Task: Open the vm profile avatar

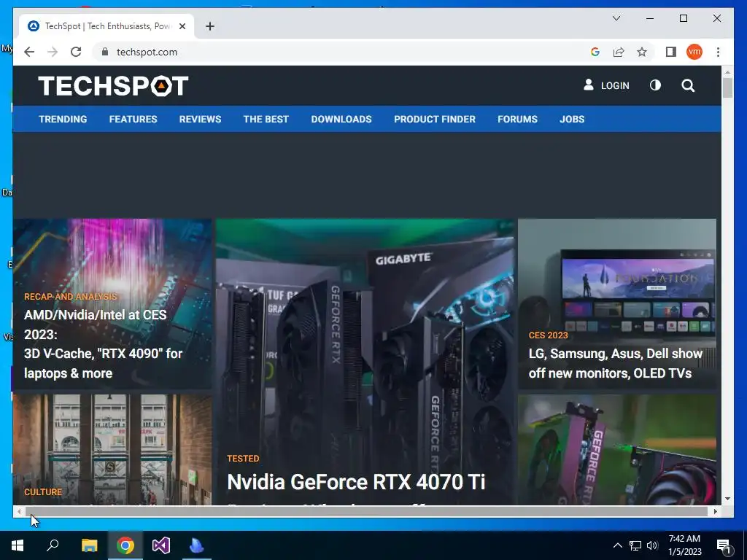Action: click(694, 52)
